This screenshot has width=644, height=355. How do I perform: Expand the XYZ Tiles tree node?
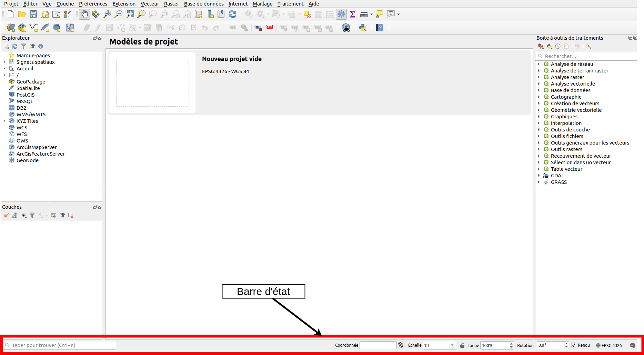pos(4,121)
